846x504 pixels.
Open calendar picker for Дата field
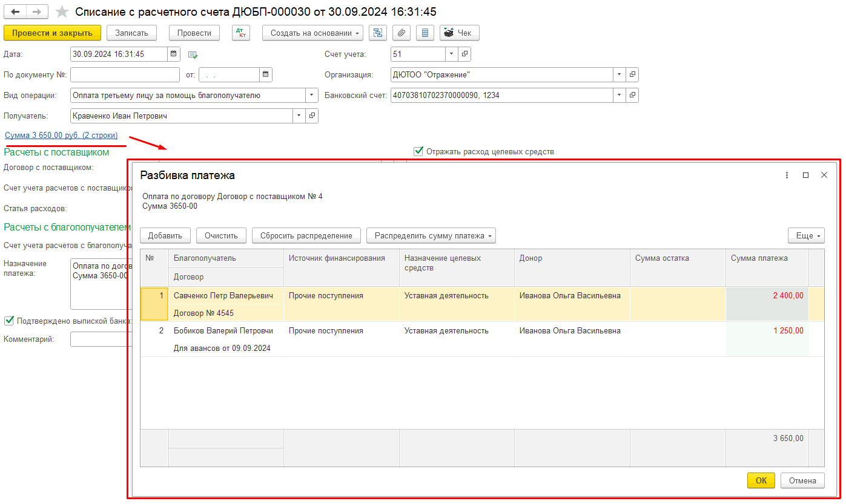pyautogui.click(x=174, y=54)
